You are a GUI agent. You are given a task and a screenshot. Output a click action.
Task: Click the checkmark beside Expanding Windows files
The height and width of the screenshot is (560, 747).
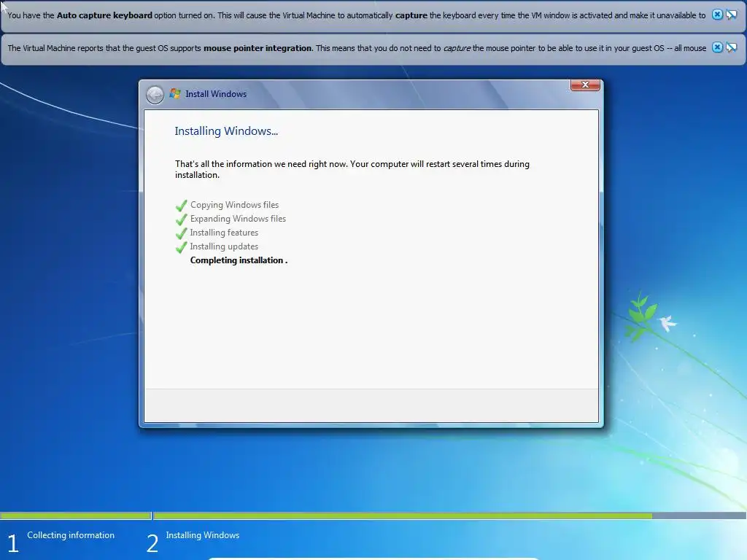pyautogui.click(x=181, y=219)
